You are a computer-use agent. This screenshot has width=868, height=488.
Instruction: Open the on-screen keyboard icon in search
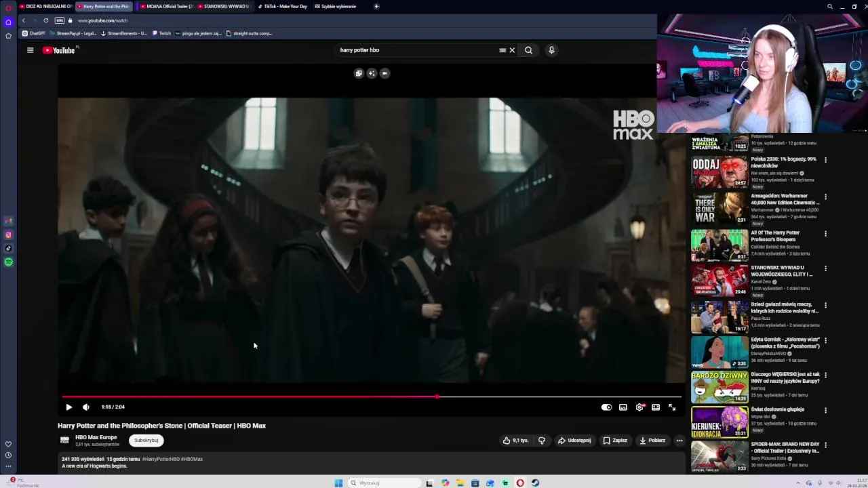(502, 50)
